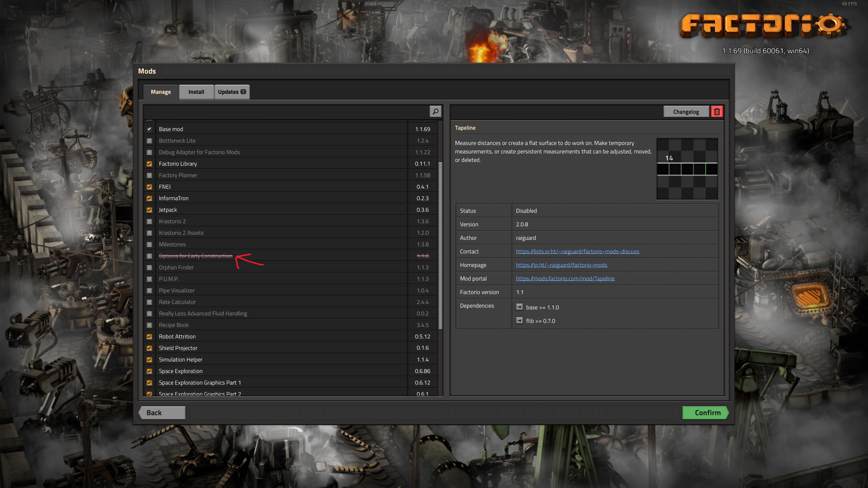The width and height of the screenshot is (868, 488).
Task: Tick the Pipe Visualizer checkbox
Action: click(x=149, y=290)
